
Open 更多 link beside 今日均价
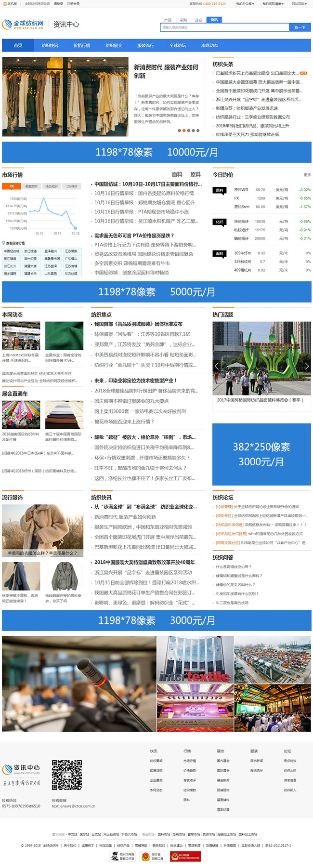pyautogui.click(x=307, y=175)
